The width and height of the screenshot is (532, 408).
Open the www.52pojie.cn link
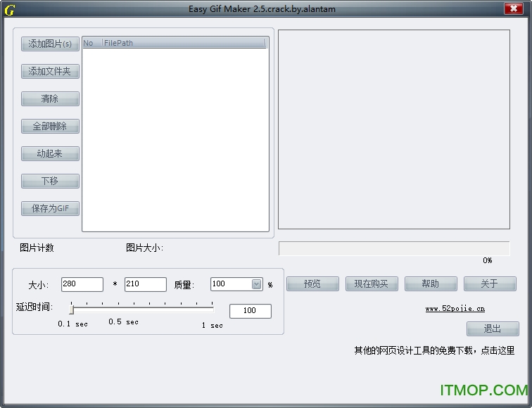[x=455, y=309]
